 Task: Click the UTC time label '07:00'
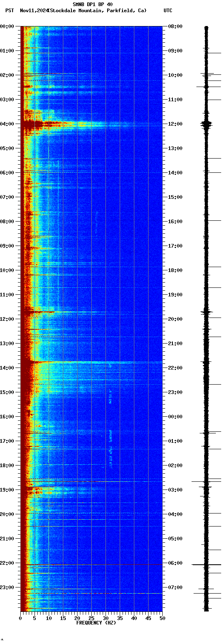[175, 587]
